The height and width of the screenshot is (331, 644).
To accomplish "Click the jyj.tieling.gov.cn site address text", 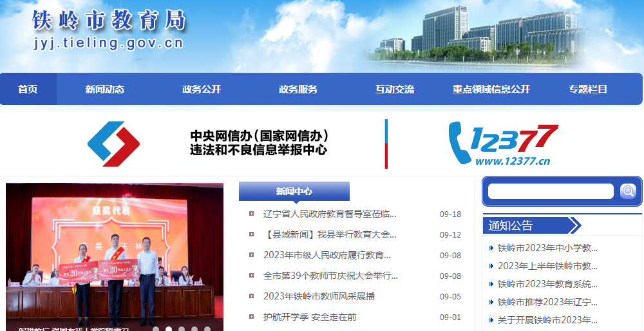I will [x=108, y=43].
